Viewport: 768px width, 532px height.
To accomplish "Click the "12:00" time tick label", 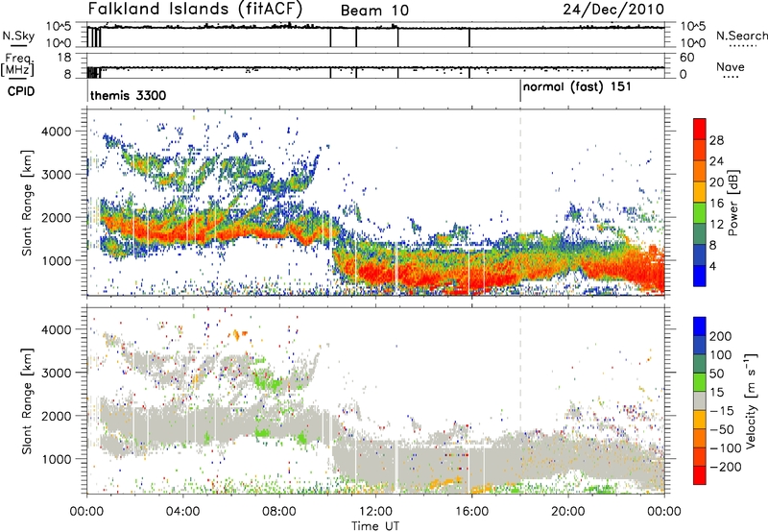I will [375, 512].
